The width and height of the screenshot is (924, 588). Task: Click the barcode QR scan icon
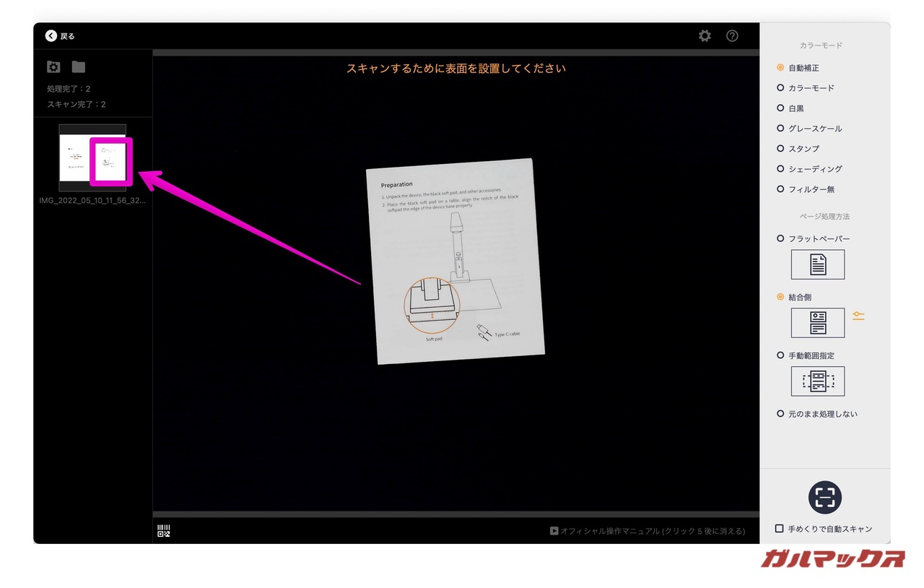pyautogui.click(x=164, y=532)
